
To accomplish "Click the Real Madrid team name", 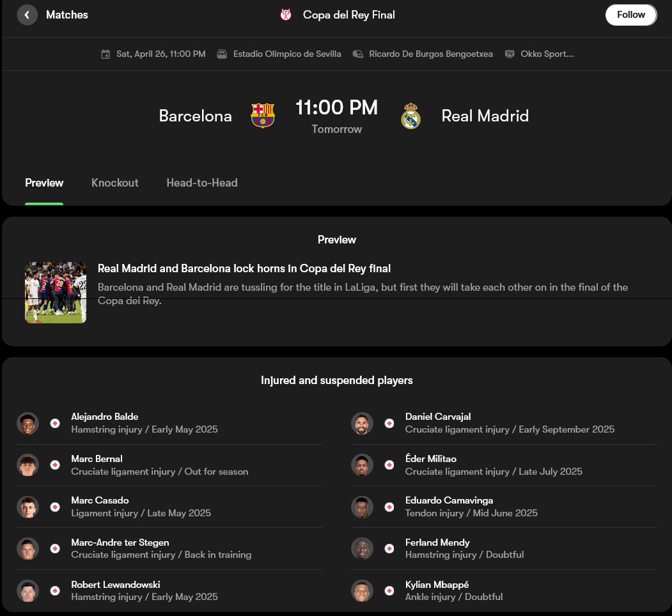I will [x=485, y=116].
